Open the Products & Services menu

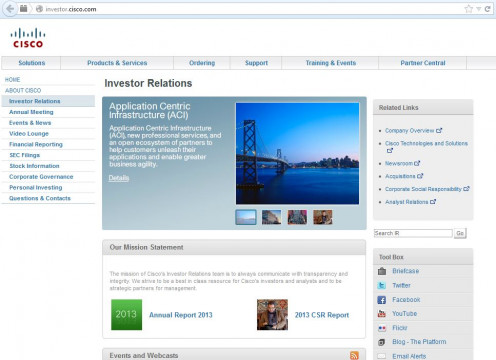pyautogui.click(x=117, y=63)
